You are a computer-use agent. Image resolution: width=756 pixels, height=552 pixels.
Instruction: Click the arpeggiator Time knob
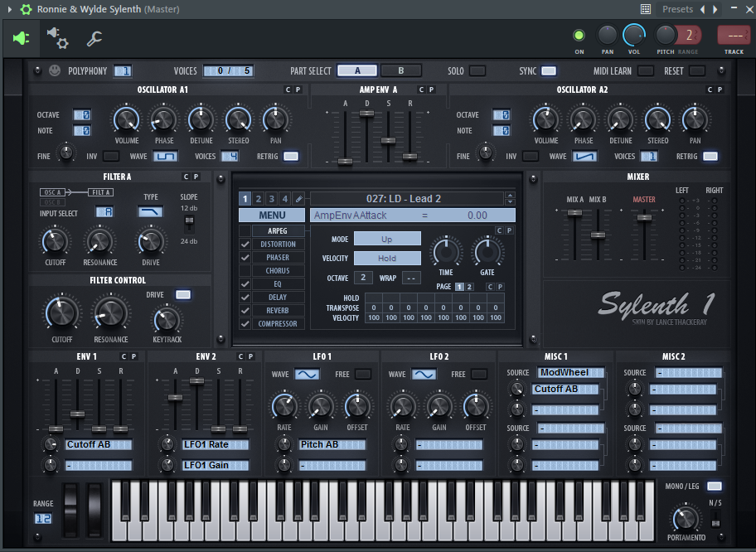[446, 252]
